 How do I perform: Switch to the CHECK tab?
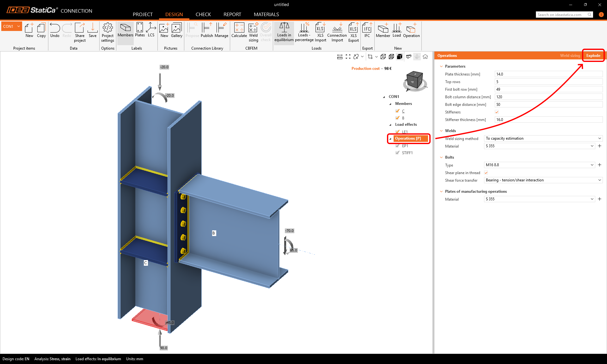pyautogui.click(x=203, y=14)
